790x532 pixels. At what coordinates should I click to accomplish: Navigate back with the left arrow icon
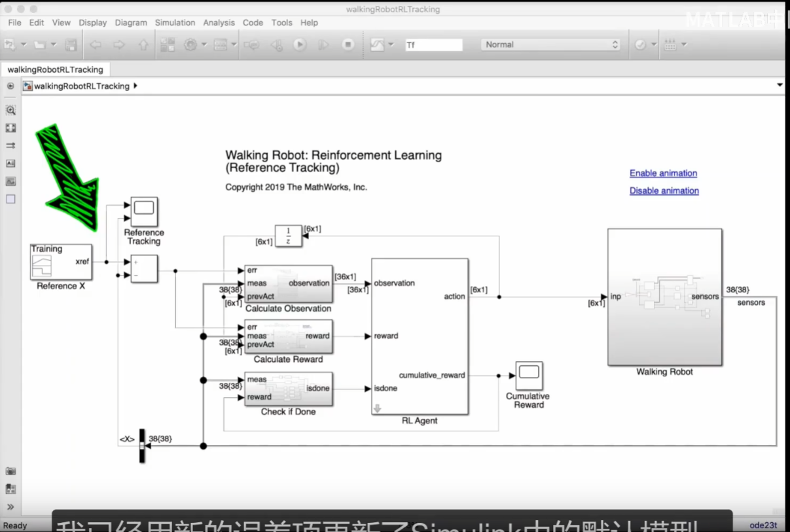pyautogui.click(x=96, y=44)
